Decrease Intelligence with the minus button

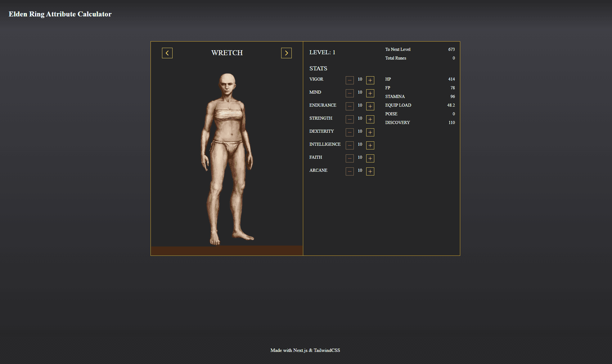[x=349, y=145]
